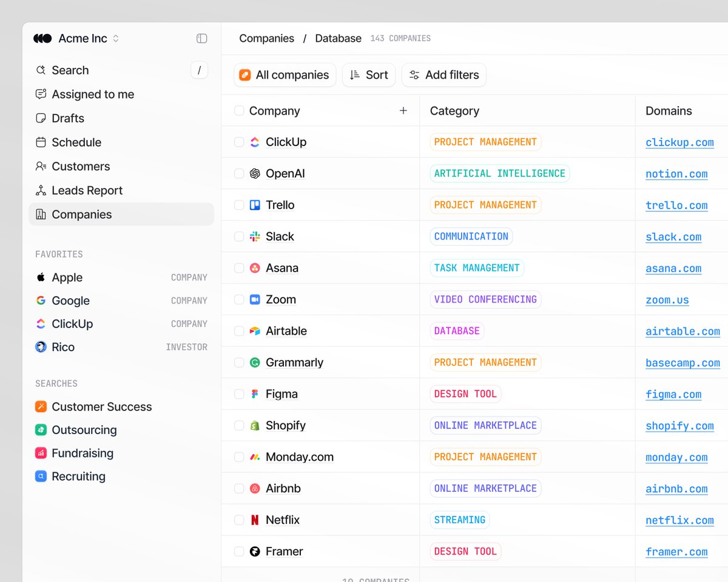Click the Shopify logo icon

click(255, 426)
